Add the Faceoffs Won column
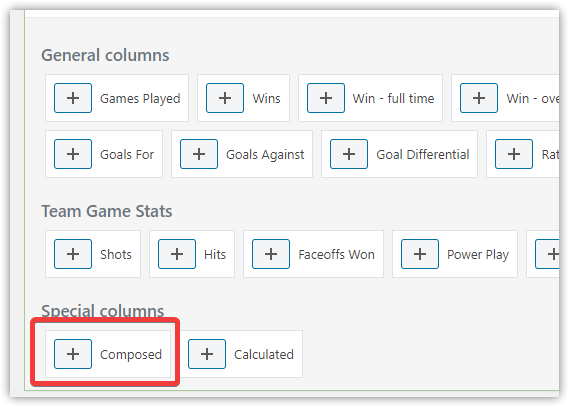This screenshot has width=569, height=407. click(271, 254)
